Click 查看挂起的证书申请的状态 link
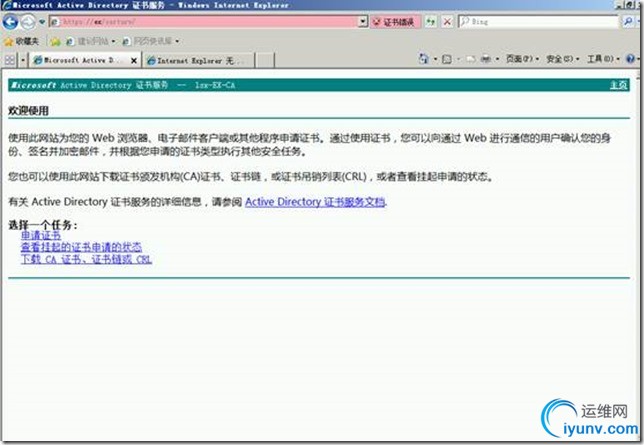 coord(81,247)
